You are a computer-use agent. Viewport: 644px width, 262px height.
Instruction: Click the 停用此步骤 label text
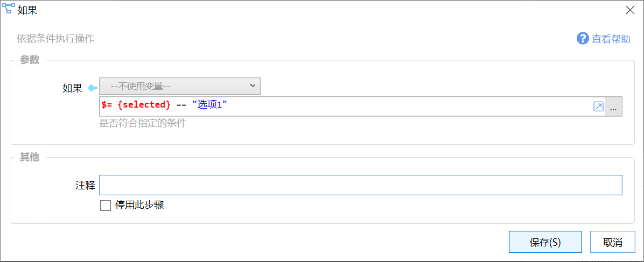point(139,206)
